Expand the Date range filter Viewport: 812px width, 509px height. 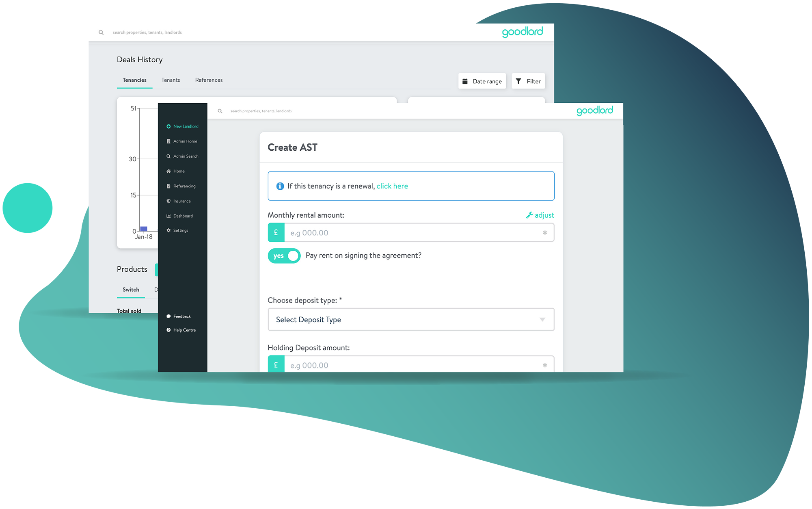click(481, 81)
